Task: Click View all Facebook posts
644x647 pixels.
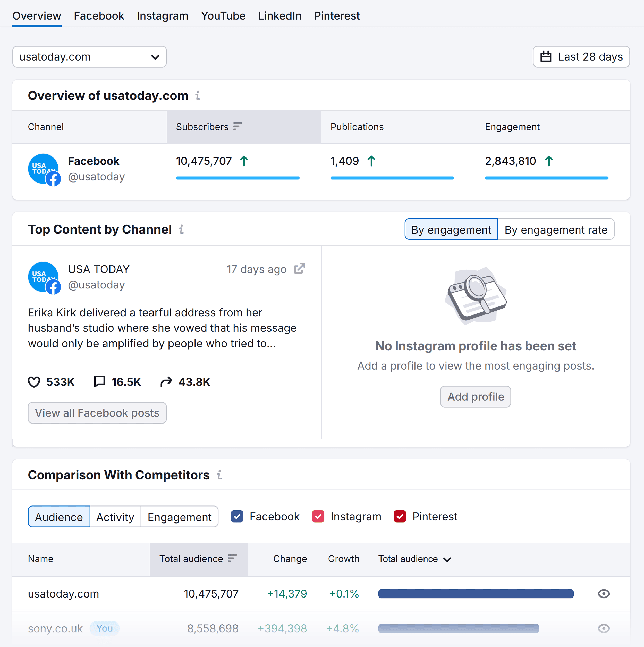Action: (x=97, y=413)
